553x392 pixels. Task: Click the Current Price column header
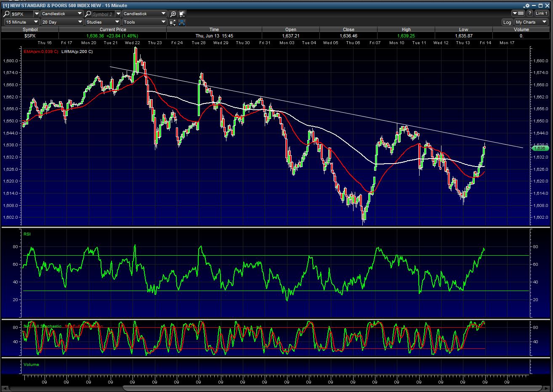[112, 29]
